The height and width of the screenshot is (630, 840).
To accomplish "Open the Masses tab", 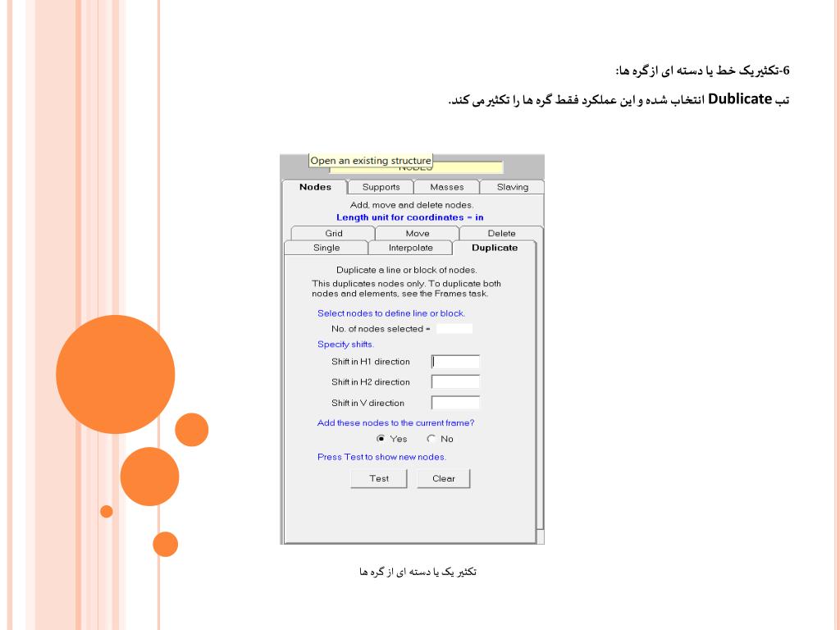I will point(447,187).
